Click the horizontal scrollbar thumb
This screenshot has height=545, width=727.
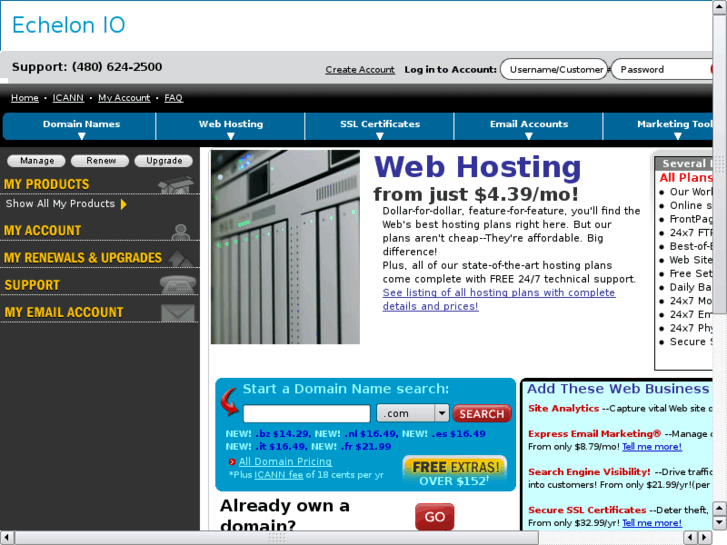tap(277, 538)
